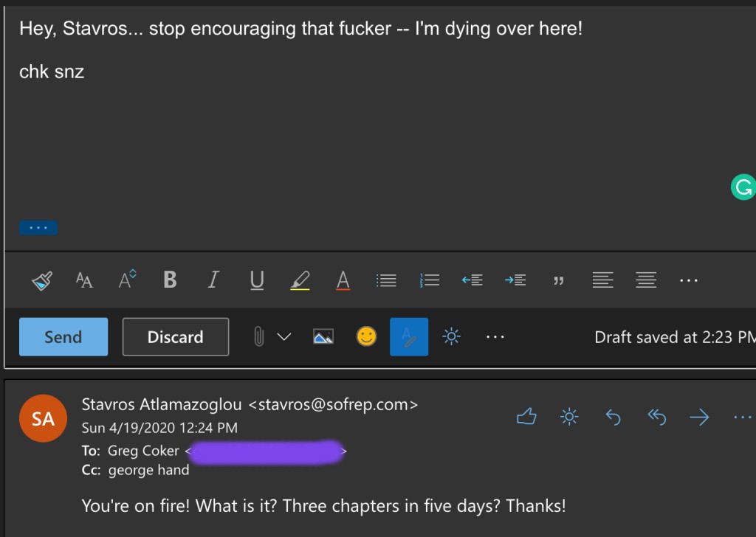Image resolution: width=756 pixels, height=537 pixels.
Task: Expand the attachment dropdown arrow
Action: [x=283, y=337]
